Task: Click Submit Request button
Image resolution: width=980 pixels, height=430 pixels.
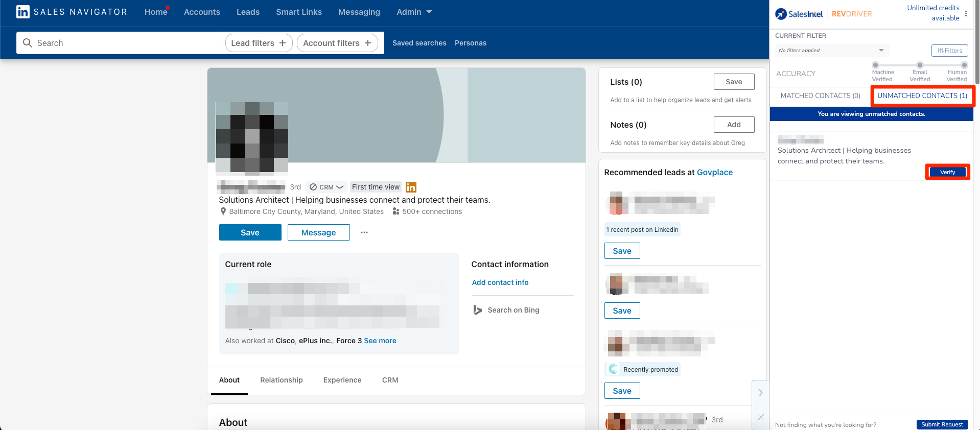Action: [x=942, y=424]
